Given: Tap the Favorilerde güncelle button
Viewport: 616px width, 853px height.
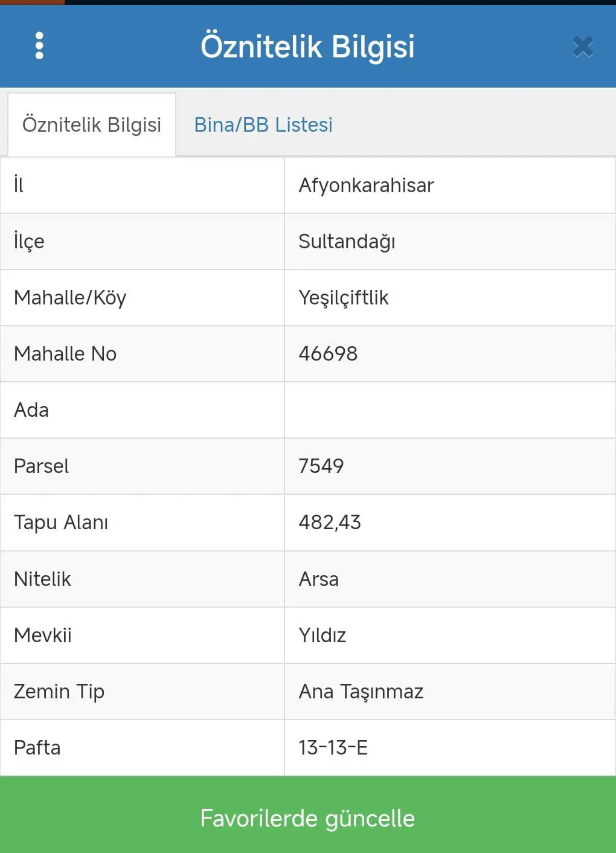Looking at the screenshot, I should pyautogui.click(x=308, y=817).
